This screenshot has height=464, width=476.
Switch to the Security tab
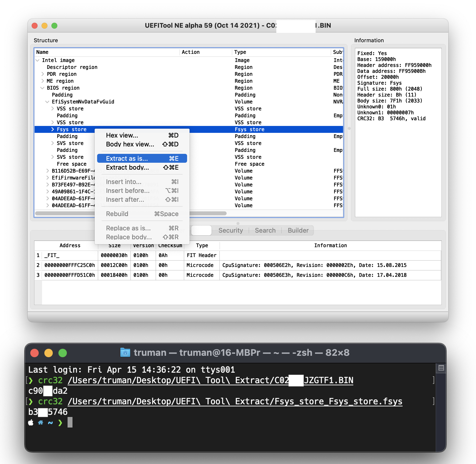tap(230, 230)
